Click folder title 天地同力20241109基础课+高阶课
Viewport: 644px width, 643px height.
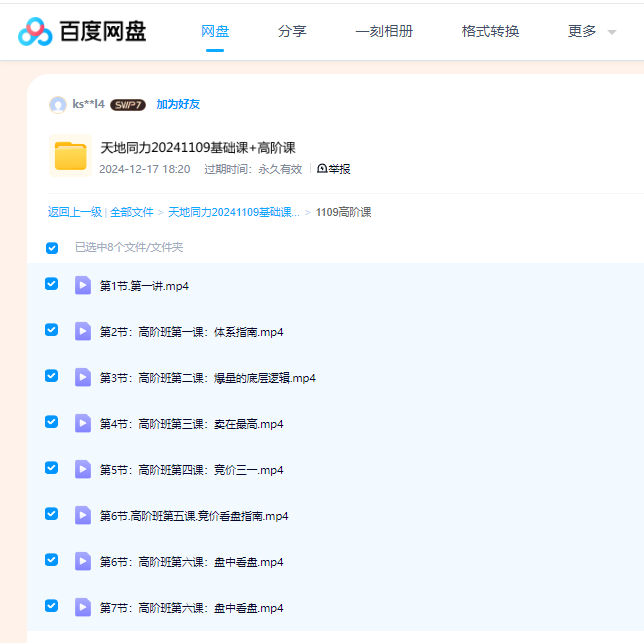pyautogui.click(x=198, y=148)
